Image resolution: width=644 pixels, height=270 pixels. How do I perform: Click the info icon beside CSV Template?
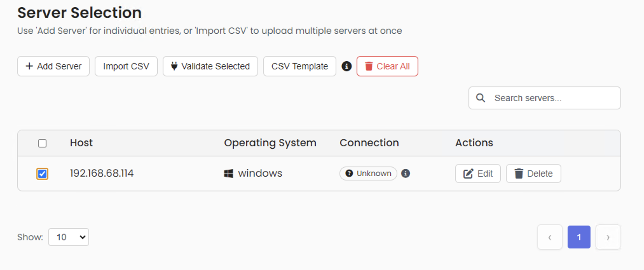tap(346, 66)
